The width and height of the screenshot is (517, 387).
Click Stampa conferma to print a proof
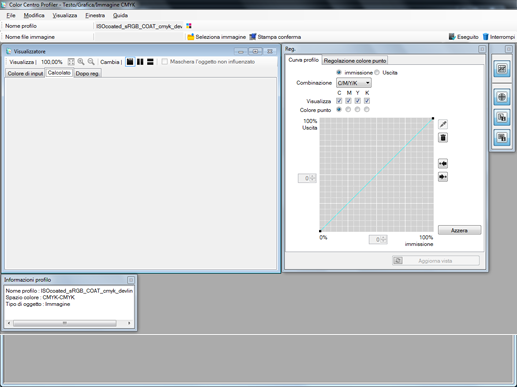pyautogui.click(x=275, y=37)
